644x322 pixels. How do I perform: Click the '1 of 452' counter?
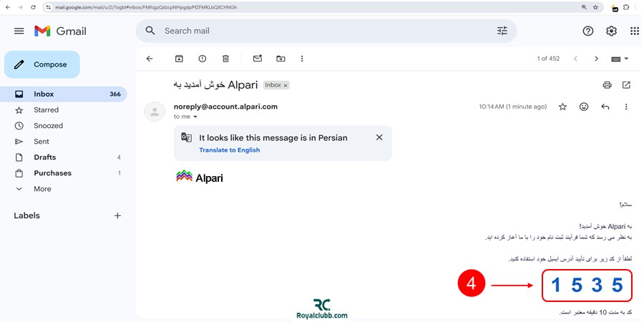tap(548, 59)
